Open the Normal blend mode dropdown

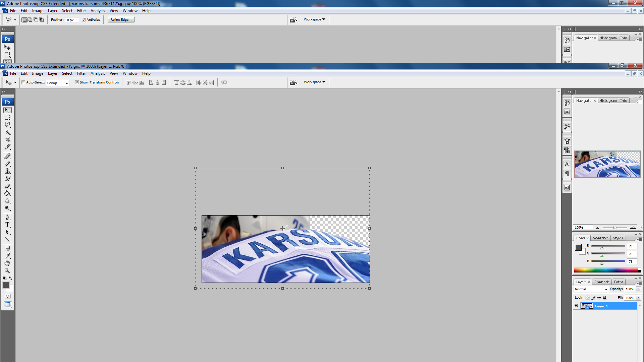pyautogui.click(x=591, y=289)
